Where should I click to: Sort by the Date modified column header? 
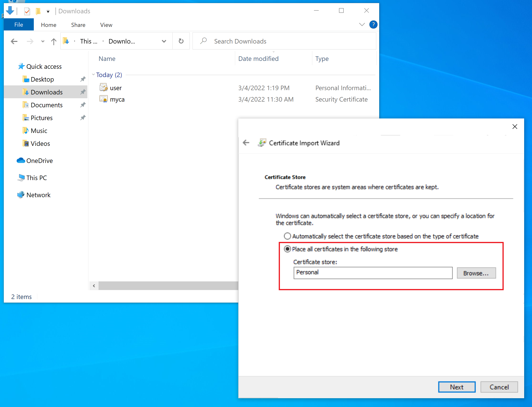pos(258,59)
